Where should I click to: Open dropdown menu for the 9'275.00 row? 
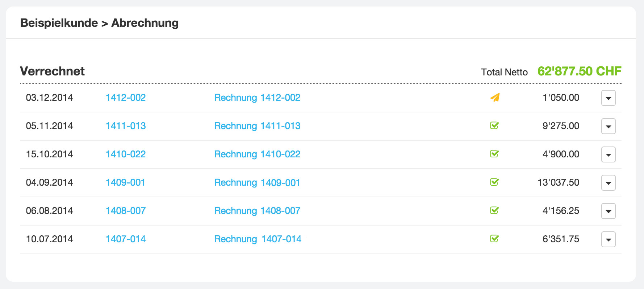click(608, 126)
